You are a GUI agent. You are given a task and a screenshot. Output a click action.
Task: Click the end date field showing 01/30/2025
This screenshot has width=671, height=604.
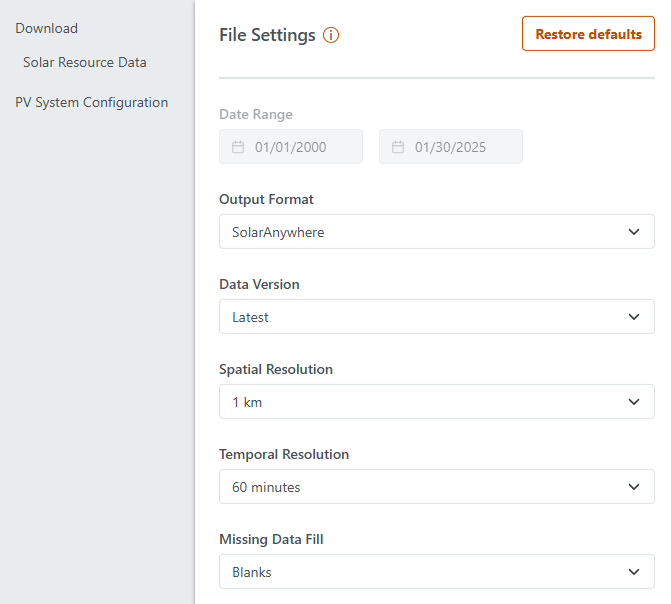coord(450,147)
